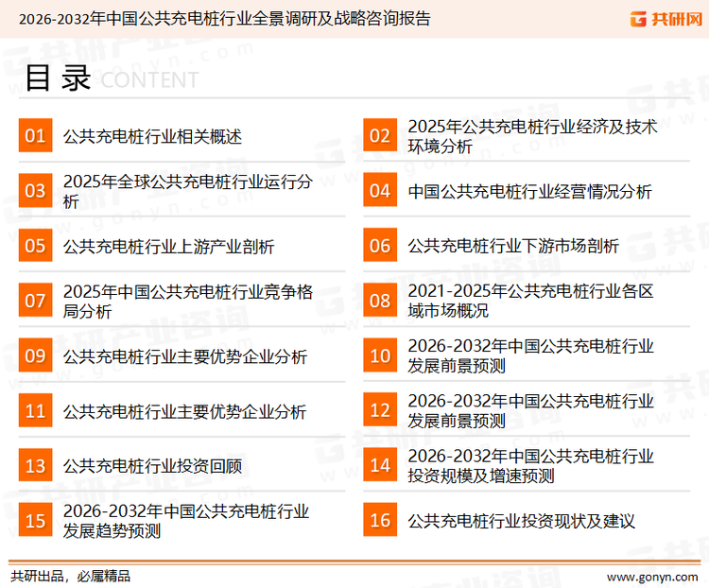Click the orange 12 number box
The image size is (709, 588).
(380, 410)
